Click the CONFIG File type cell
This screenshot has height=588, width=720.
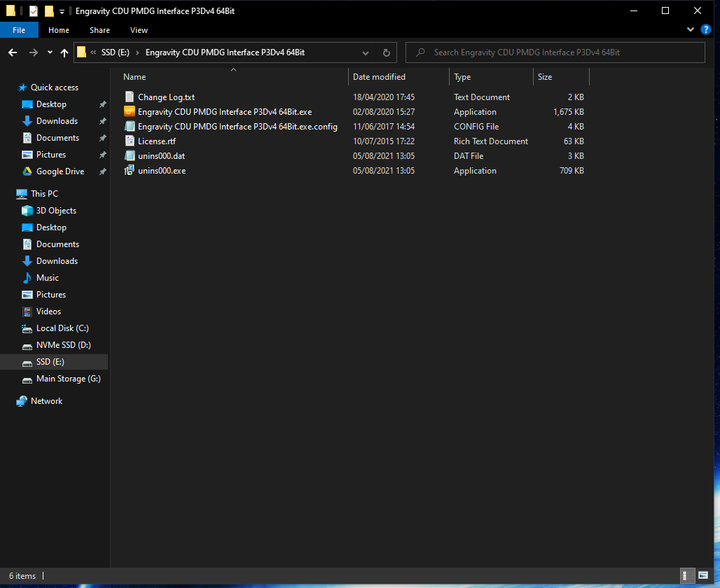(476, 127)
